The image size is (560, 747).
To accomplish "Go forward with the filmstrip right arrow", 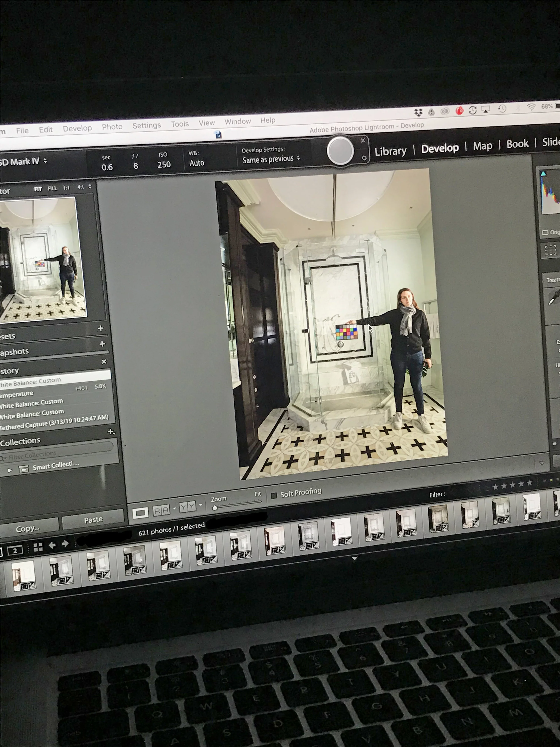I will tap(65, 544).
